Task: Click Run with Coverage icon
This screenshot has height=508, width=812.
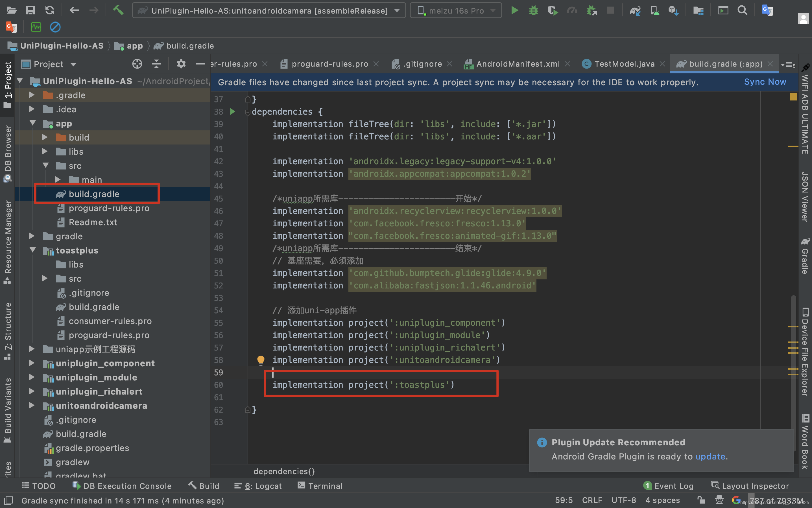Action: pyautogui.click(x=553, y=10)
